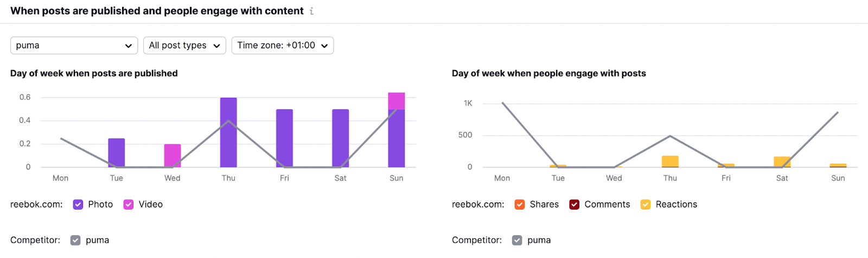Click Sunday reactions bar in engagement chart
This screenshot has width=868, height=258.
tap(838, 165)
